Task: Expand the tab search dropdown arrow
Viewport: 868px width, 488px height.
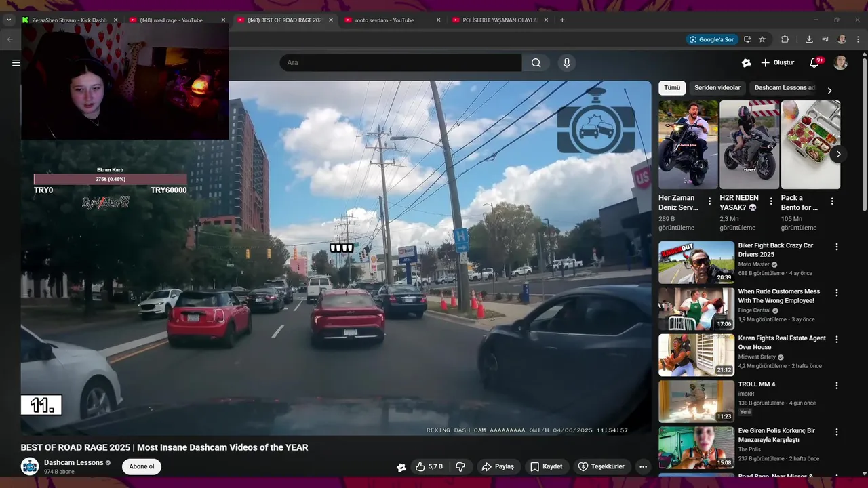Action: point(9,20)
